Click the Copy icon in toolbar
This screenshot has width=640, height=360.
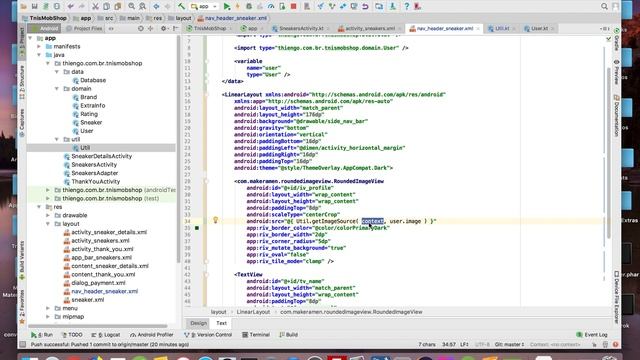(x=106, y=7)
